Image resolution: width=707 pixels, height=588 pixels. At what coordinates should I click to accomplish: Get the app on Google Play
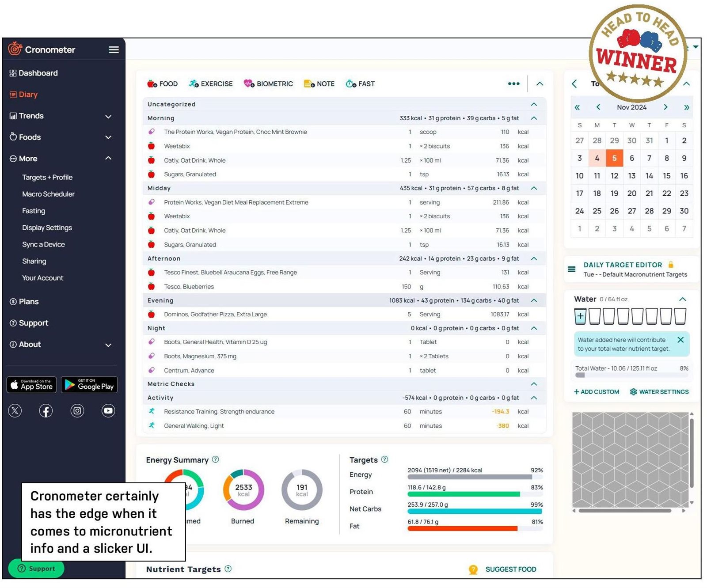pos(89,385)
